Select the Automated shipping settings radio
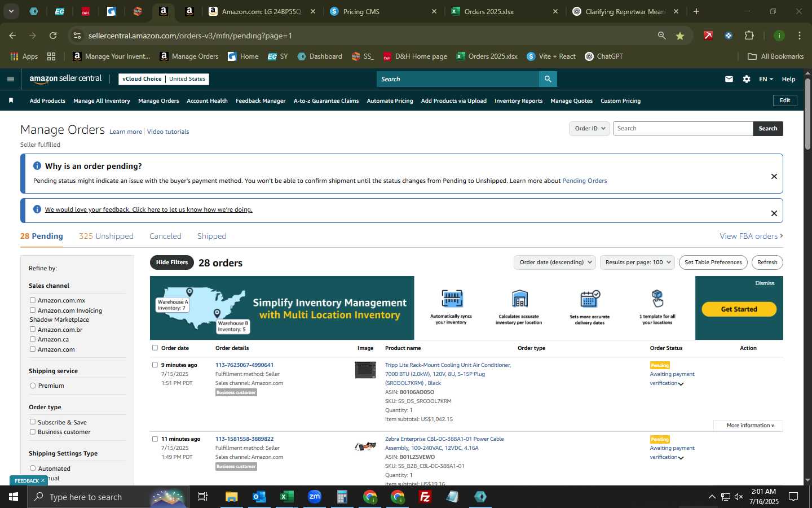Screen dimensions: 812x508 tap(33, 468)
